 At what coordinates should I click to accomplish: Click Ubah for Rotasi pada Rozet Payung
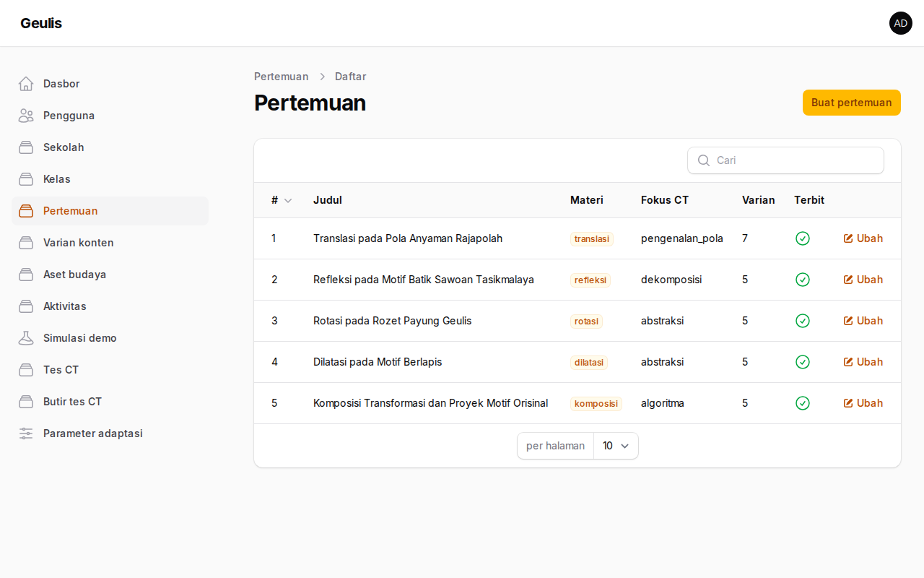pos(863,321)
